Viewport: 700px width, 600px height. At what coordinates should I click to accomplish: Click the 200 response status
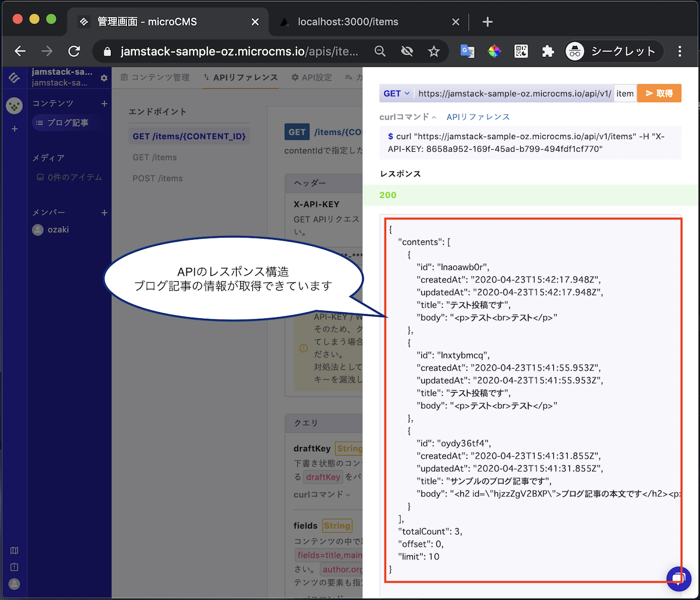(x=388, y=195)
